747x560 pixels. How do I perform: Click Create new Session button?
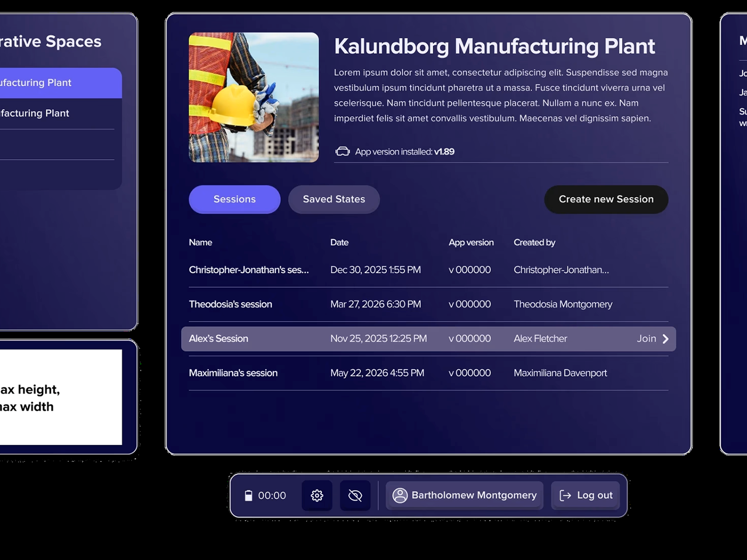pos(606,199)
